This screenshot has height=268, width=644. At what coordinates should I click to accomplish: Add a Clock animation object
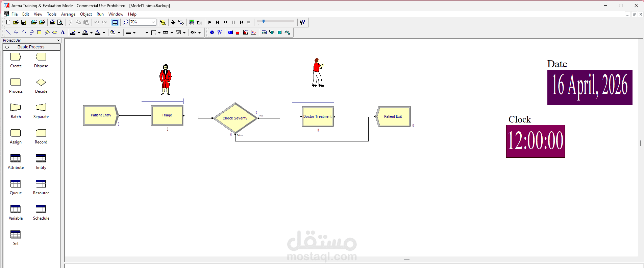pyautogui.click(x=212, y=32)
